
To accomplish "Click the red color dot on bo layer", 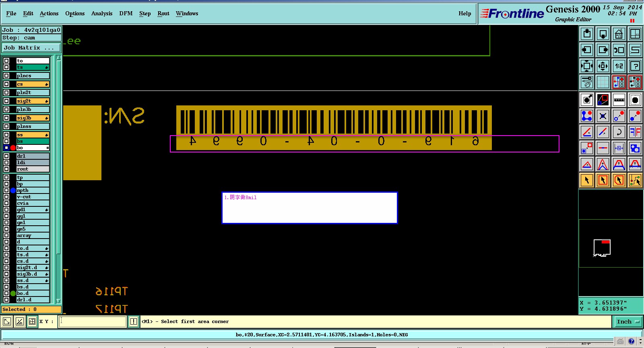I will (x=13, y=148).
